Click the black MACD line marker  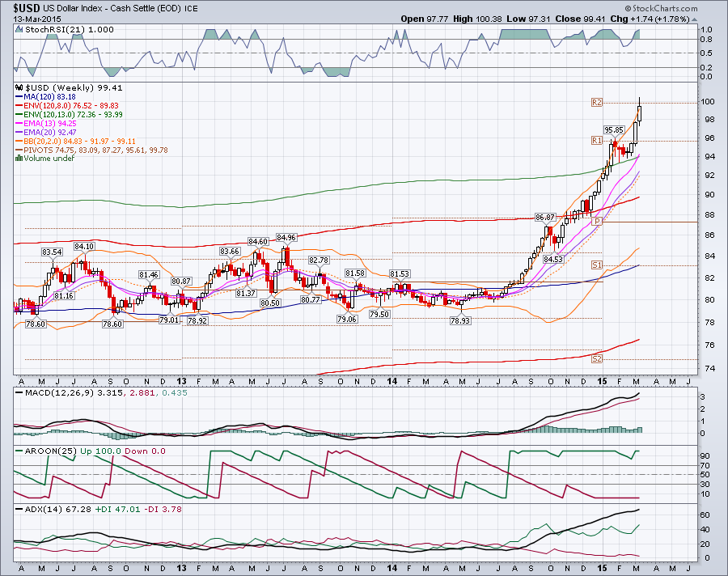18,393
